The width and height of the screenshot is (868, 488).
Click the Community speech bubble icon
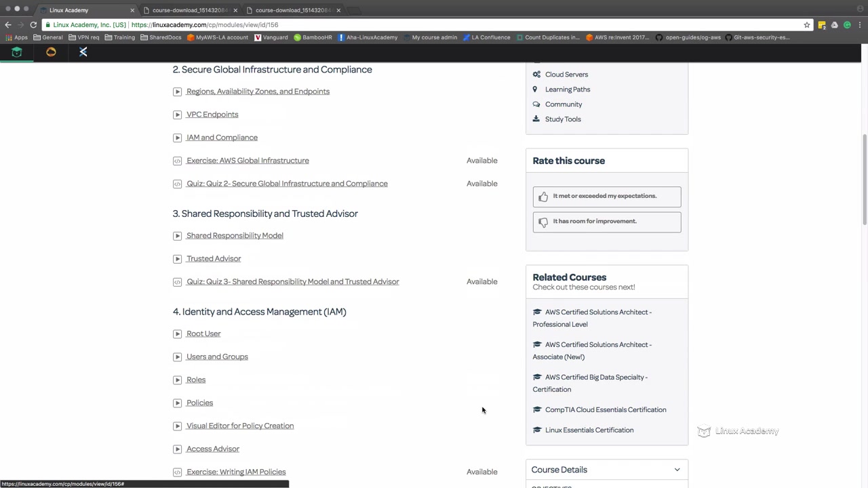(536, 104)
